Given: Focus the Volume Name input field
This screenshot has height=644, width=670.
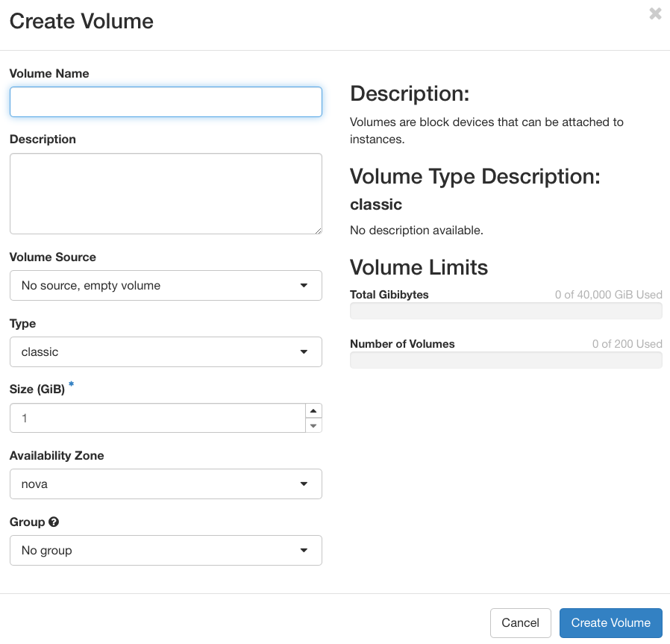Looking at the screenshot, I should pos(166,101).
